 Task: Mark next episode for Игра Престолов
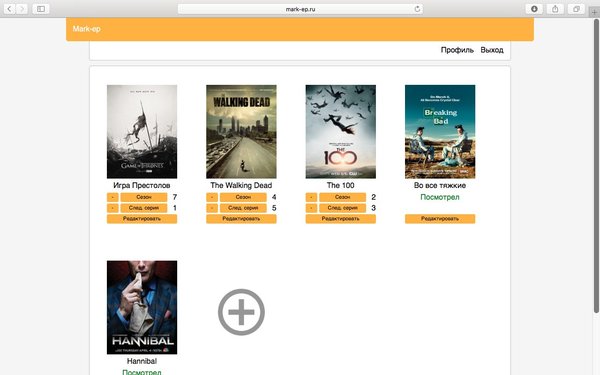[143, 208]
